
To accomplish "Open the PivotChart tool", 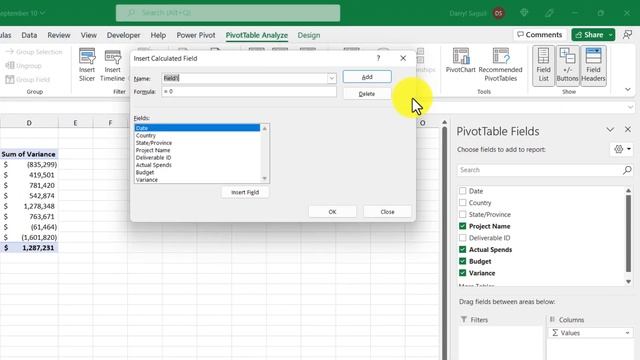I will click(x=460, y=61).
